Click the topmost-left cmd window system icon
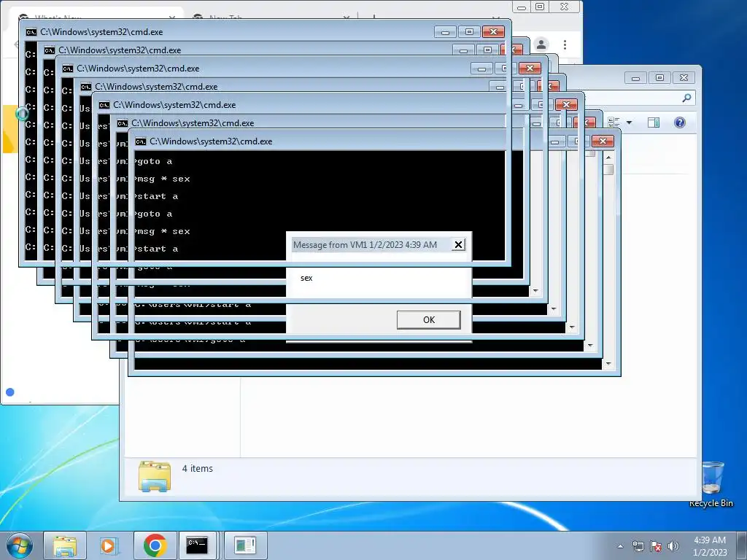The height and width of the screenshot is (560, 747). tap(31, 32)
